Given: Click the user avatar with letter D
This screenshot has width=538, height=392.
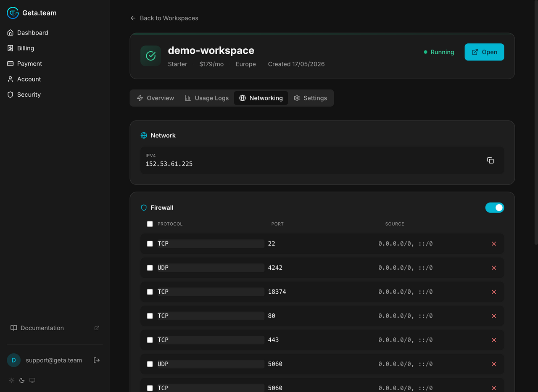Looking at the screenshot, I should [13, 360].
